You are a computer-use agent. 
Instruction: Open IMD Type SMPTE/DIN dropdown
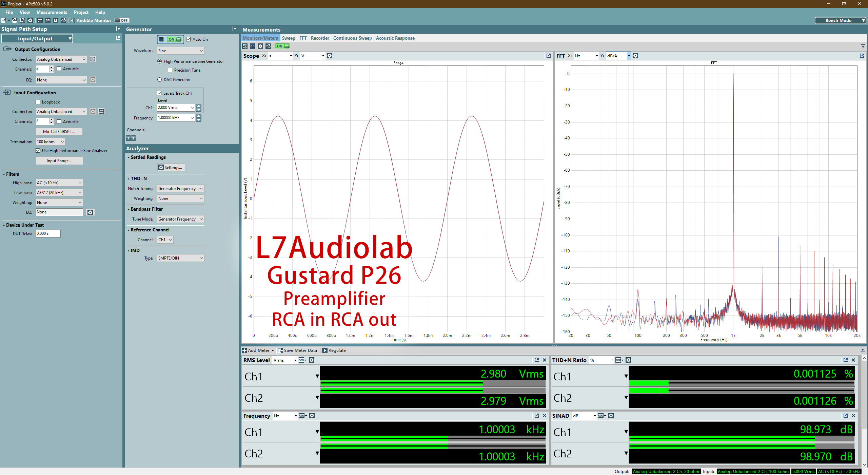[180, 258]
